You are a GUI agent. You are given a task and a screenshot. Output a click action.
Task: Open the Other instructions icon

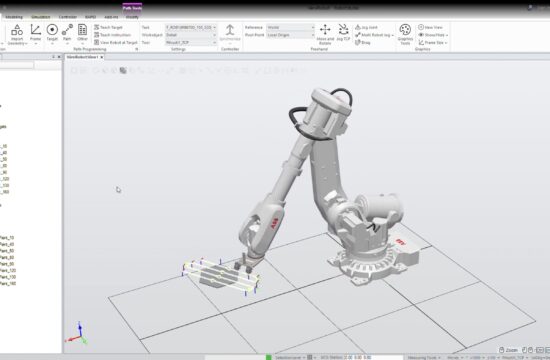tap(82, 34)
